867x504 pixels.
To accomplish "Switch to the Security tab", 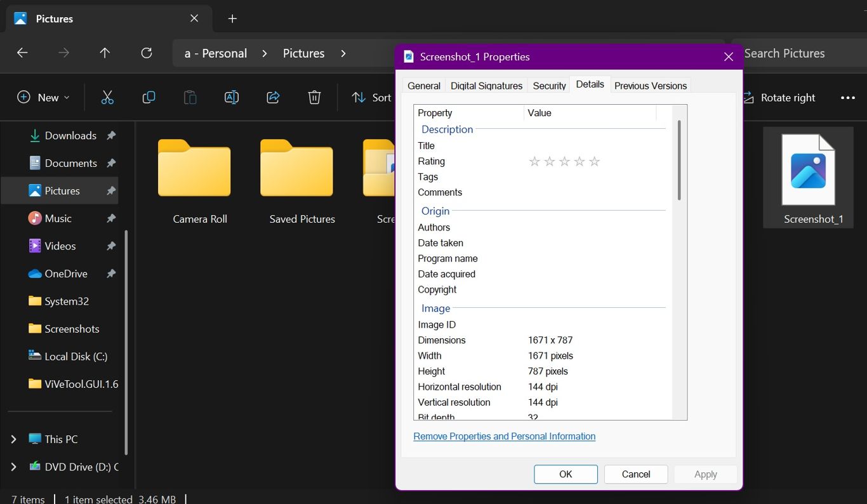I will point(548,85).
